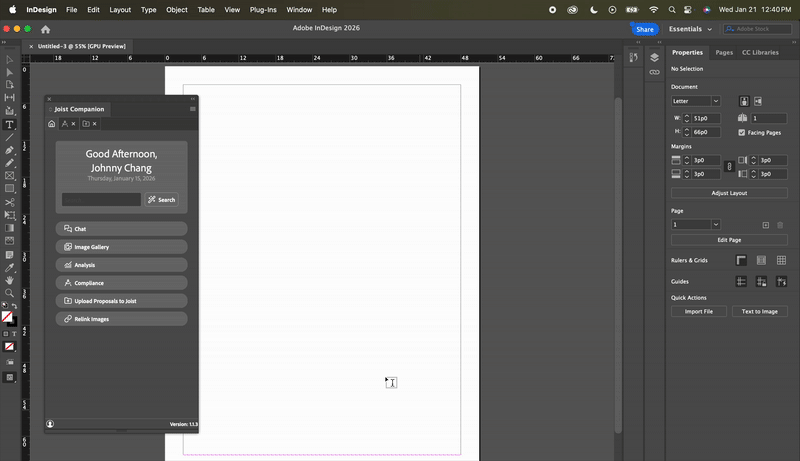Set portrait page orientation

[744, 101]
